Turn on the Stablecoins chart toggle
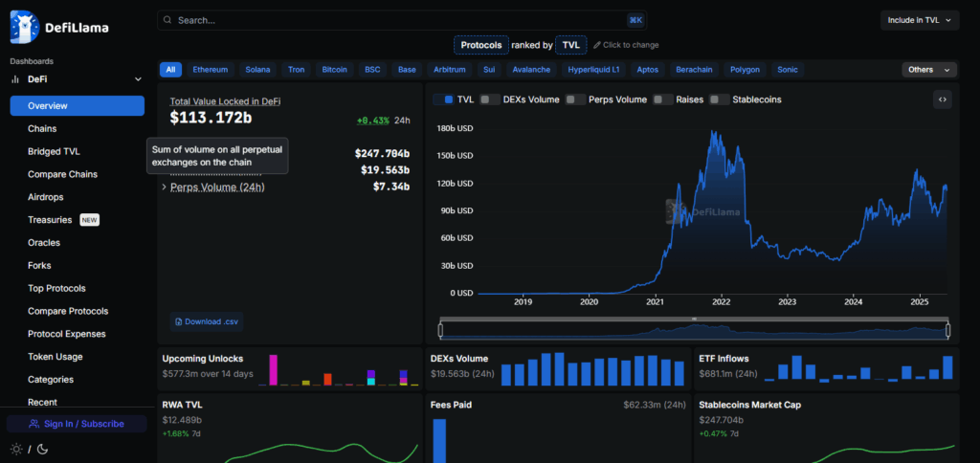The height and width of the screenshot is (463, 980). tap(720, 99)
